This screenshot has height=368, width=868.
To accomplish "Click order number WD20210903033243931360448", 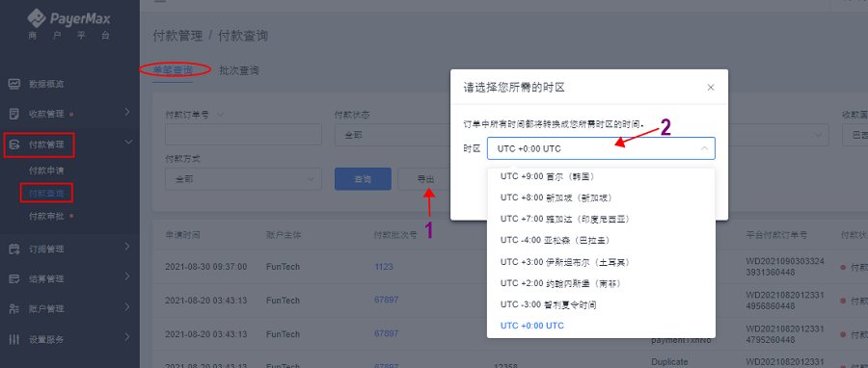I will coord(785,266).
